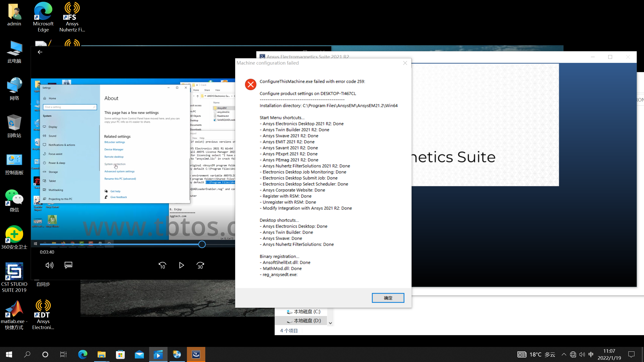This screenshot has width=644, height=362.
Task: Skip back 10 seconds
Action: point(162,265)
